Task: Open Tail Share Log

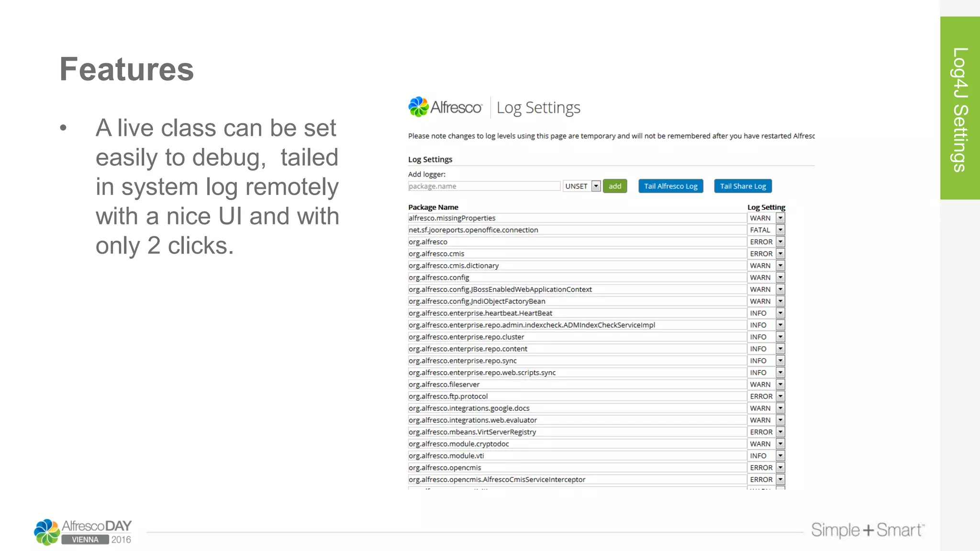Action: 743,186
